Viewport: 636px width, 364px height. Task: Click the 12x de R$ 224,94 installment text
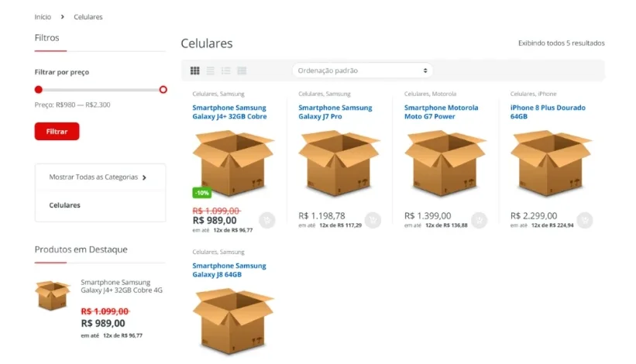(x=552, y=225)
